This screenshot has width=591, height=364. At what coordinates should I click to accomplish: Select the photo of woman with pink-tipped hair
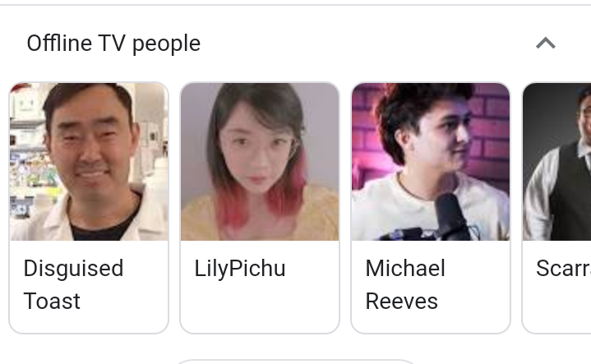260,162
